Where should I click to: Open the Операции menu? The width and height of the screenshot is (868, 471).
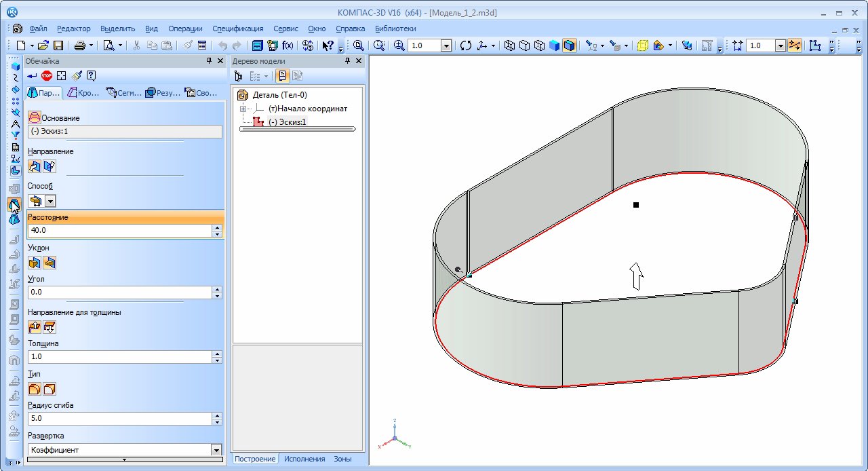click(x=185, y=29)
